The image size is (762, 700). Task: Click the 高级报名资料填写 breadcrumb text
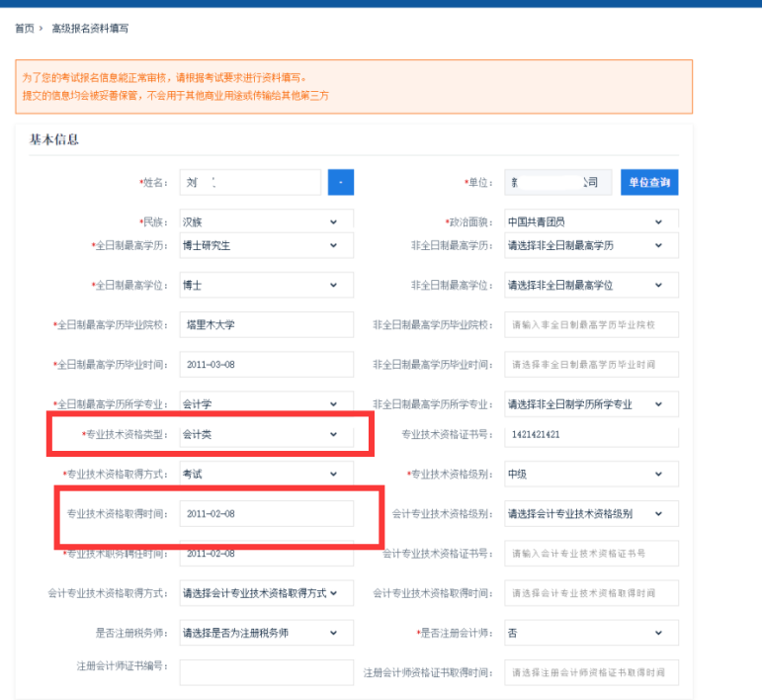pos(90,29)
